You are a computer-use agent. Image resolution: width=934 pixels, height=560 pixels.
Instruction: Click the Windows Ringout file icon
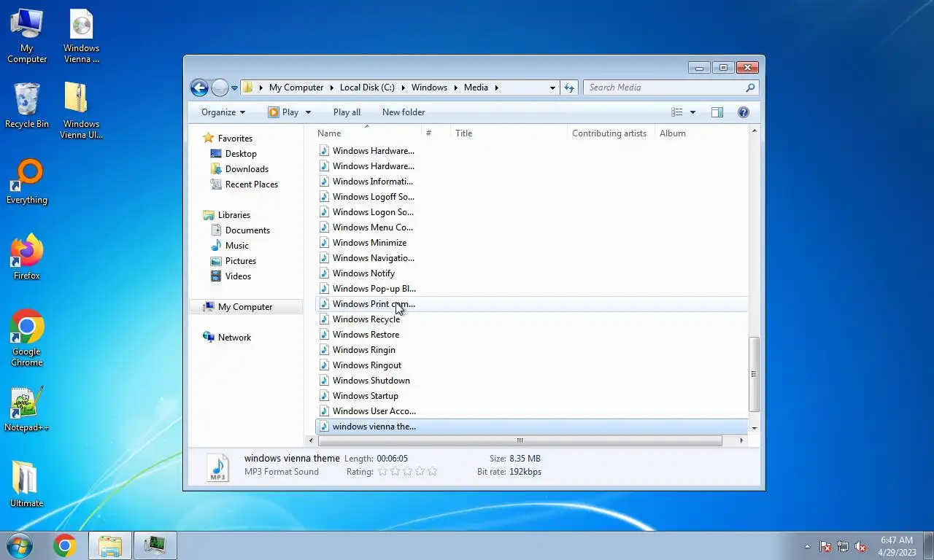[325, 365]
